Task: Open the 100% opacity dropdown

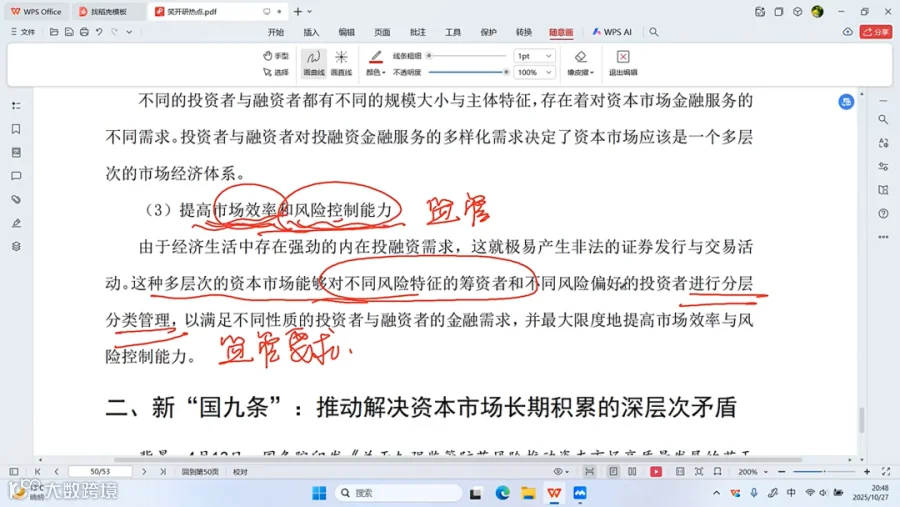Action: coord(534,72)
